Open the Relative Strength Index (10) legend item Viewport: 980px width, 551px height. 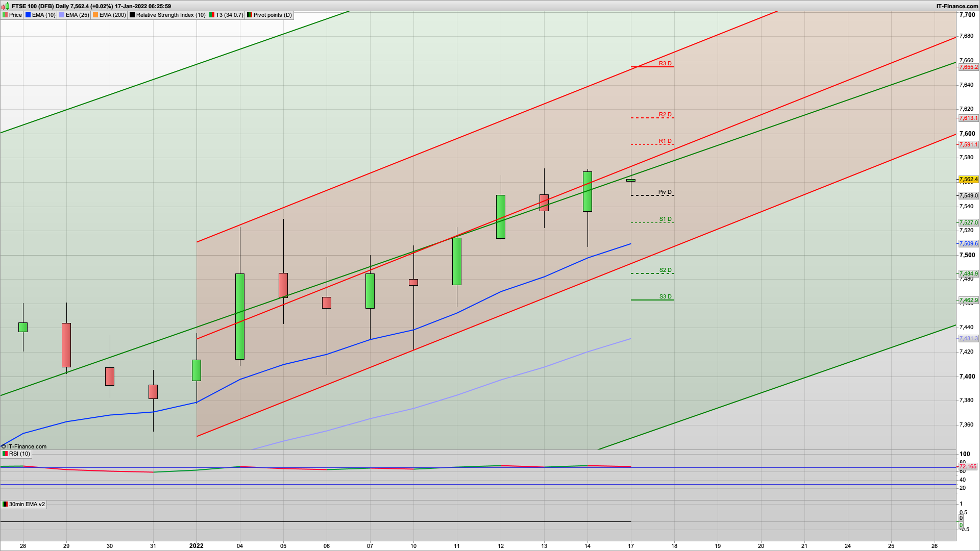167,15
